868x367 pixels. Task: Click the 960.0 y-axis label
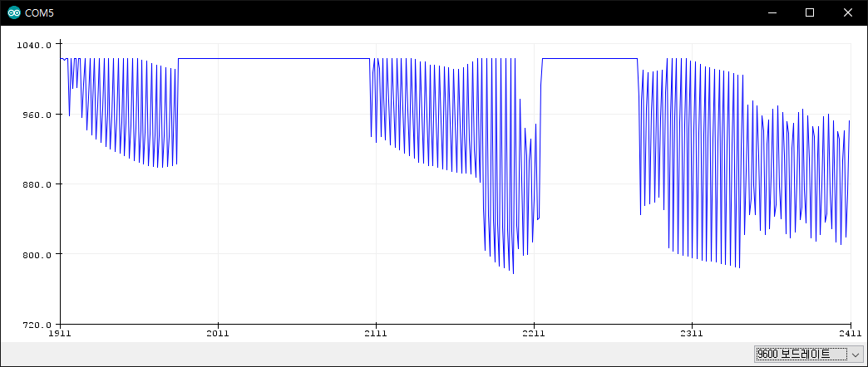37,115
